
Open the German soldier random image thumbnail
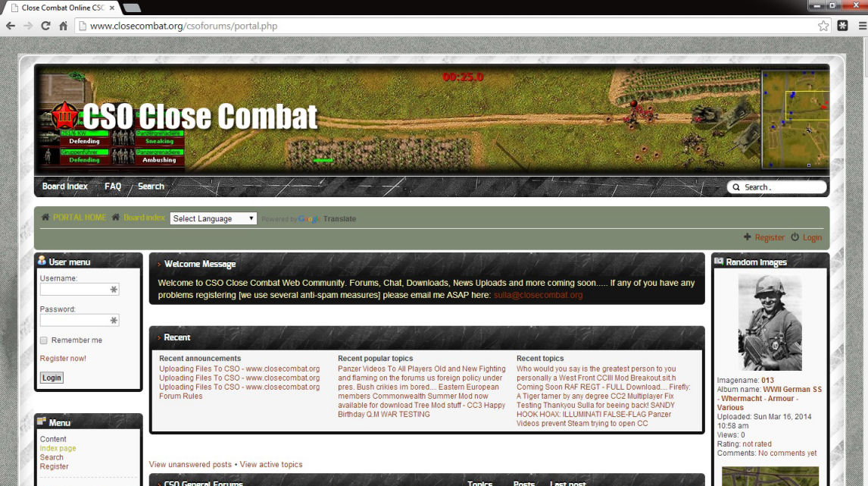click(770, 322)
